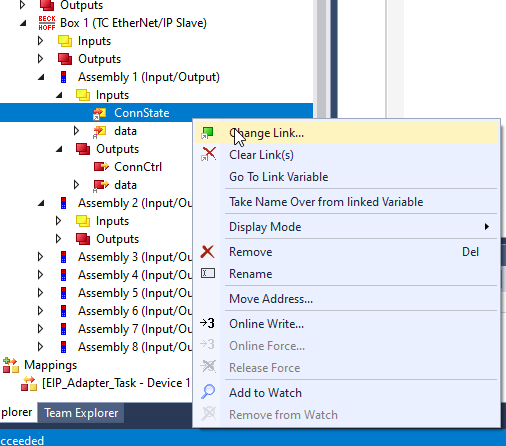This screenshot has width=506, height=446.
Task: Expand the input data variable under ConnState
Action: click(77, 131)
